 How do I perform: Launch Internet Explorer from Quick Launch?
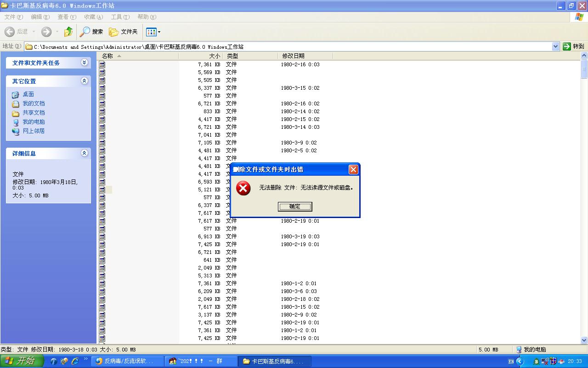pyautogui.click(x=75, y=361)
